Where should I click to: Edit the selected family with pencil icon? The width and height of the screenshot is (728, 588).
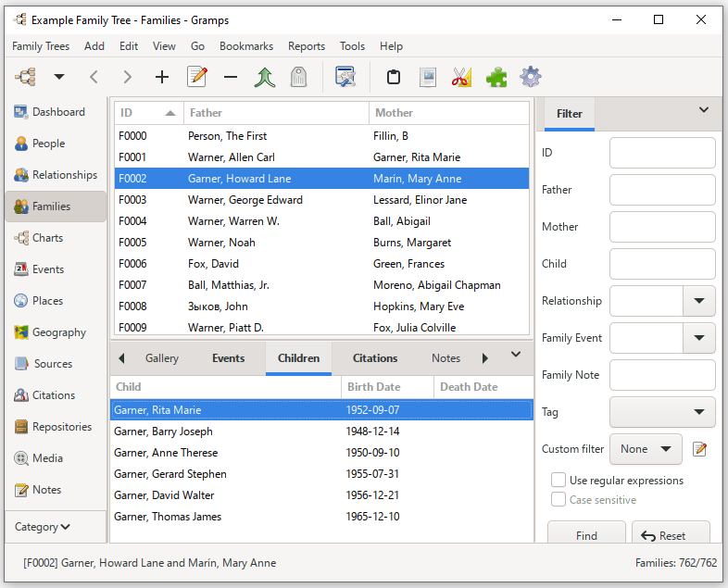pos(197,77)
